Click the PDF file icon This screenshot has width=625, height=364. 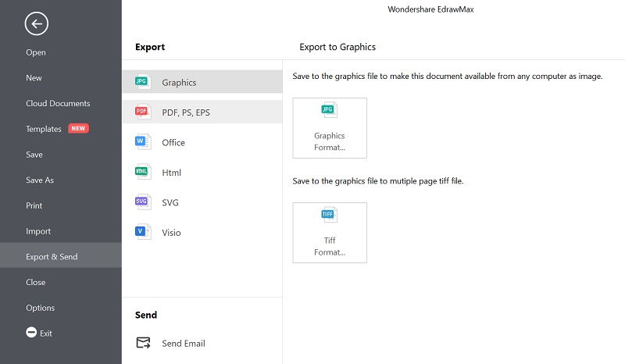point(143,112)
